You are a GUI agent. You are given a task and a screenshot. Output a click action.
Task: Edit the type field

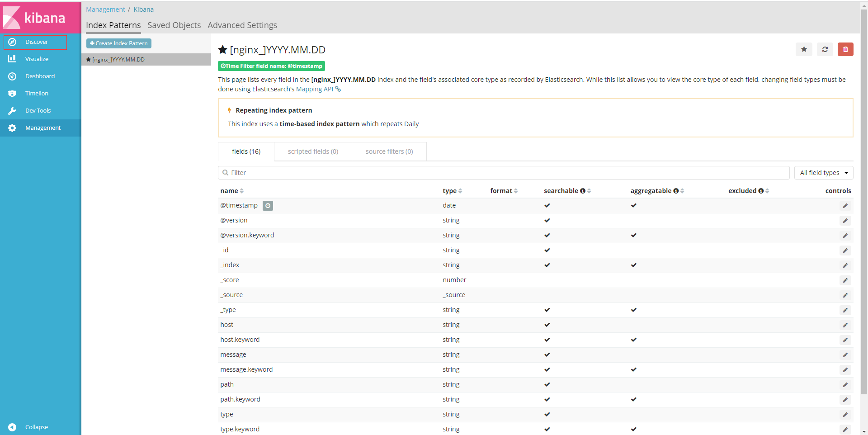click(x=845, y=415)
